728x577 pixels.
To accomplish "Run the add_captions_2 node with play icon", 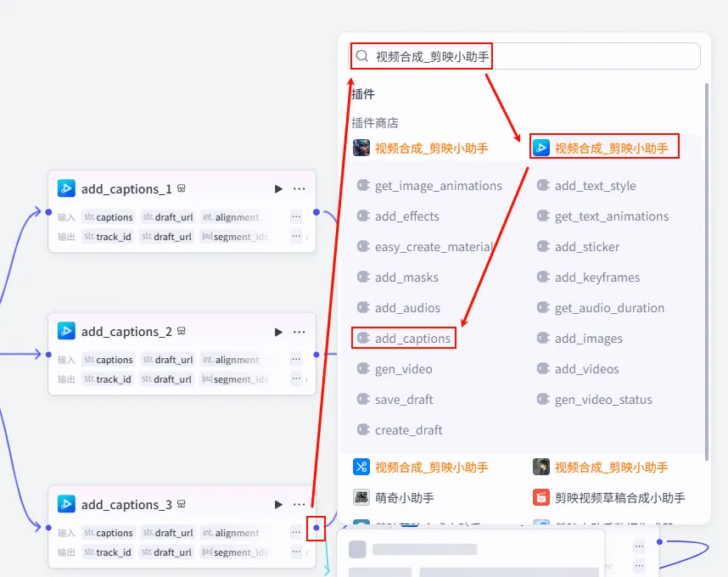I will click(x=278, y=332).
